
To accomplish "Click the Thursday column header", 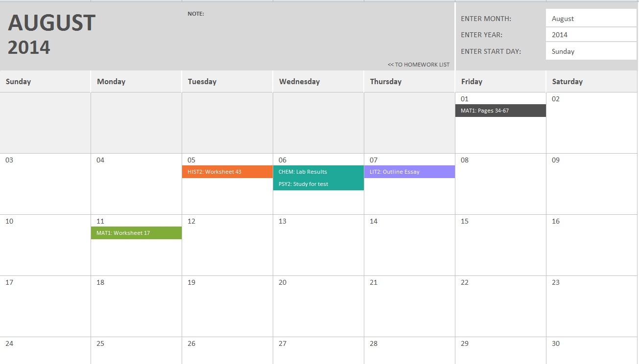I will point(409,81).
